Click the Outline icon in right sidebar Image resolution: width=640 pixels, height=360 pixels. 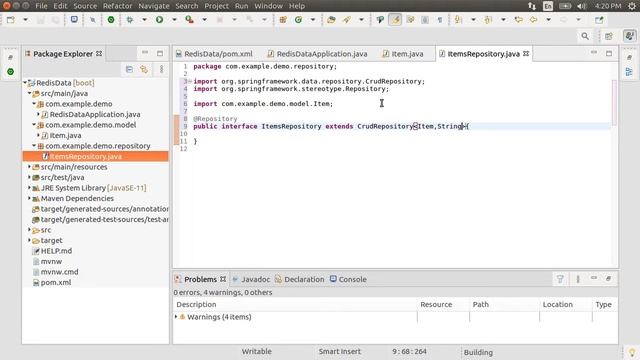[x=629, y=72]
